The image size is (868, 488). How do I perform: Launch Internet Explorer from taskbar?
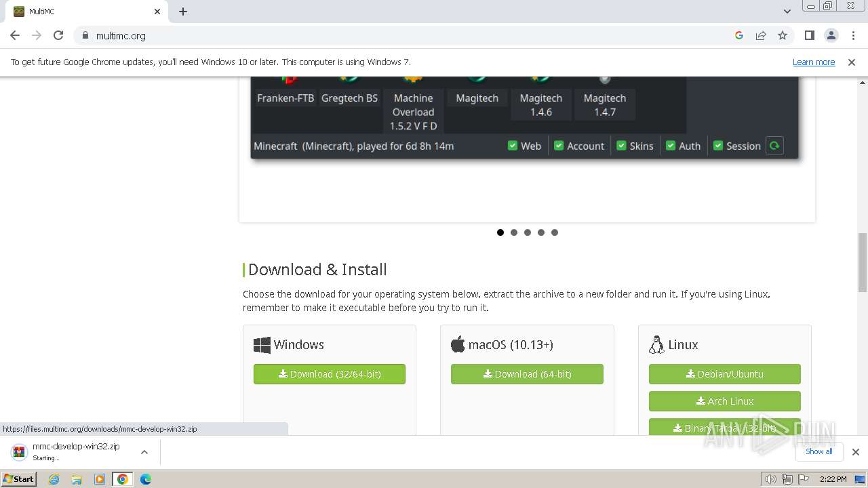click(54, 479)
